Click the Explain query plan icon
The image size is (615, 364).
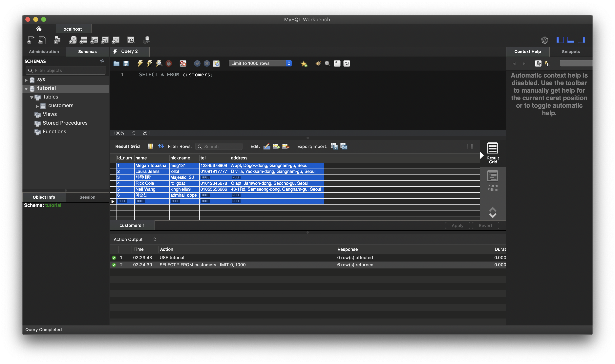(159, 64)
